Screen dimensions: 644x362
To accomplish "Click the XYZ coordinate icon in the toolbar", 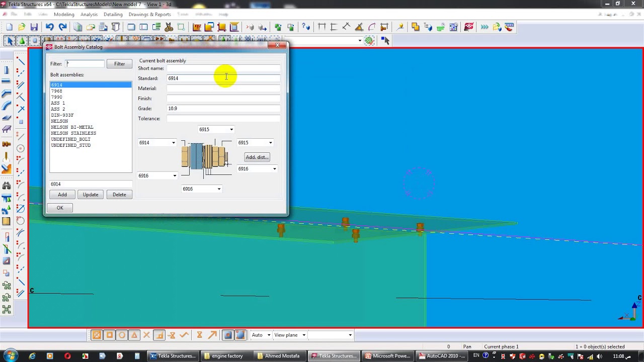I will [197, 27].
